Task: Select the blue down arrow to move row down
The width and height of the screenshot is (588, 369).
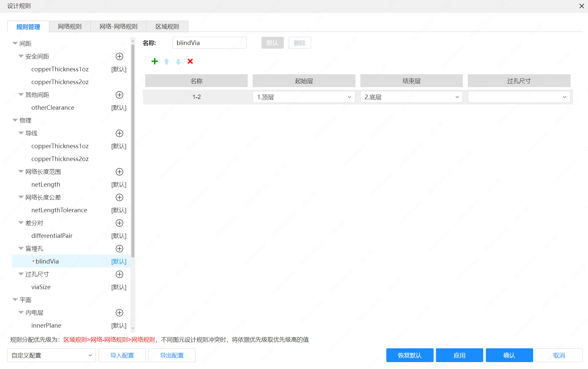Action: (178, 61)
